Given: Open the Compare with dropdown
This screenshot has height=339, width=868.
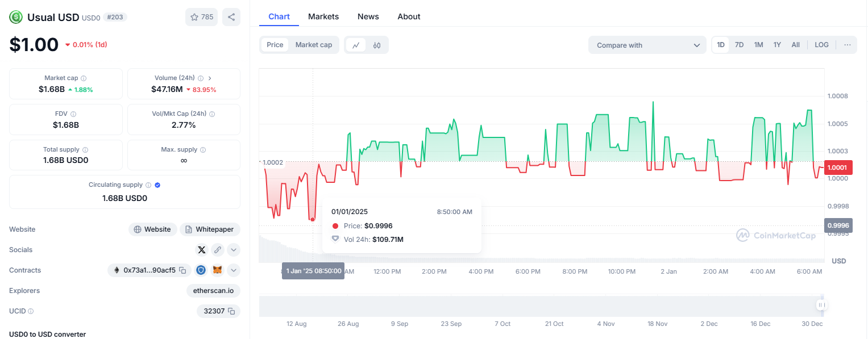Looking at the screenshot, I should (647, 45).
